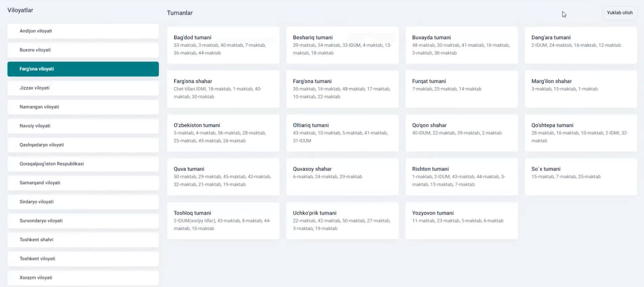Image resolution: width=644 pixels, height=287 pixels.
Task: Open the Toshloq tumani card
Action: click(x=223, y=221)
